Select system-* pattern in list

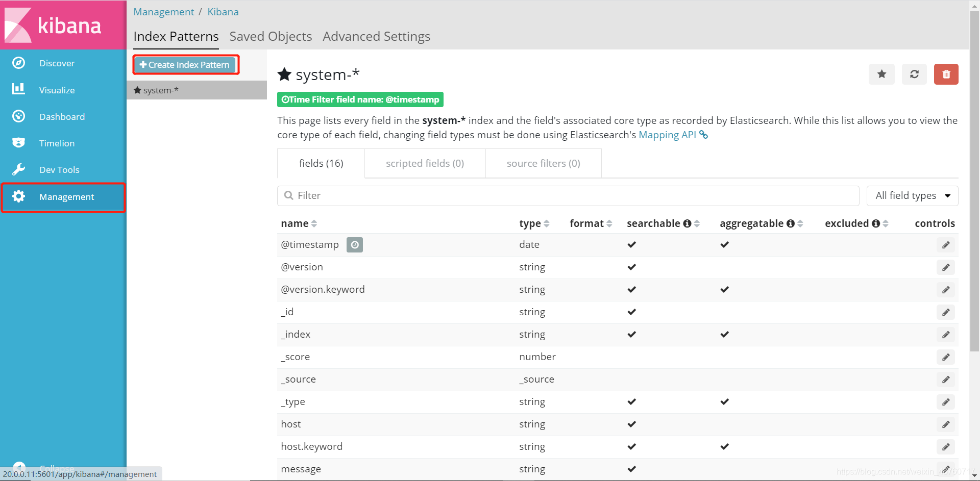coord(197,90)
